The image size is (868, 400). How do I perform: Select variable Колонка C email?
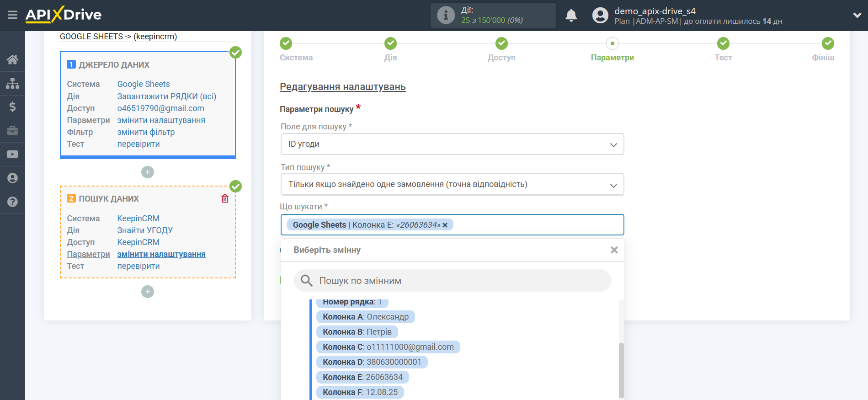coord(388,347)
